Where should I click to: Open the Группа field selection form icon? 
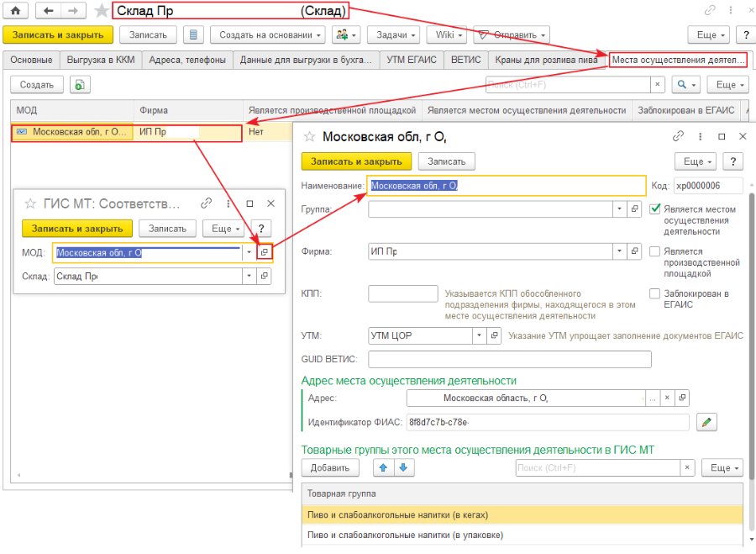[634, 209]
